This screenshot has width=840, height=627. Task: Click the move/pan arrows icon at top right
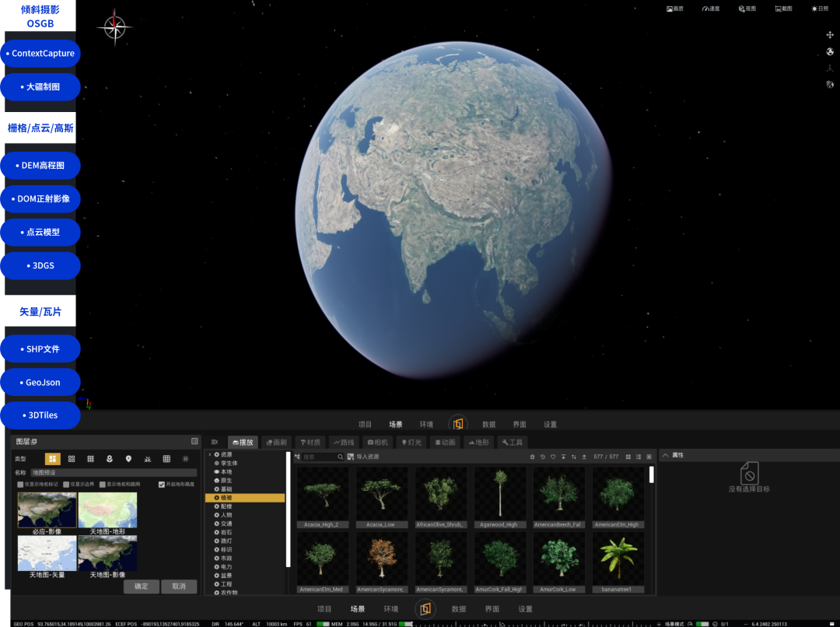(x=830, y=35)
